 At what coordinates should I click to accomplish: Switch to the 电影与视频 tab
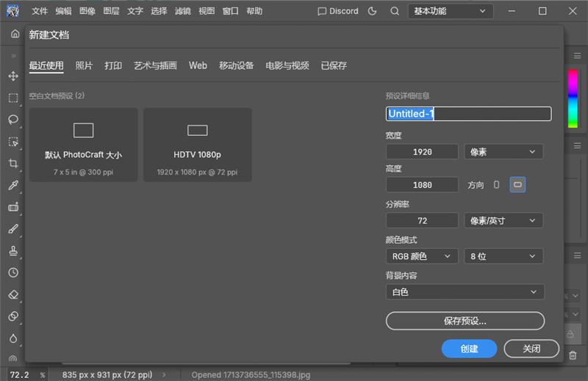click(x=287, y=65)
